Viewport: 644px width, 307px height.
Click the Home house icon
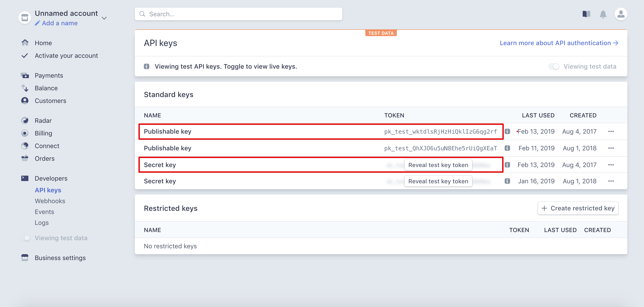(x=25, y=43)
